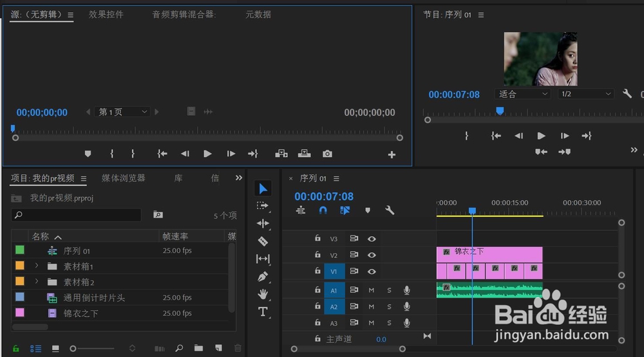This screenshot has width=644, height=357.
Task: Add a marker in the timeline
Action: click(x=368, y=210)
